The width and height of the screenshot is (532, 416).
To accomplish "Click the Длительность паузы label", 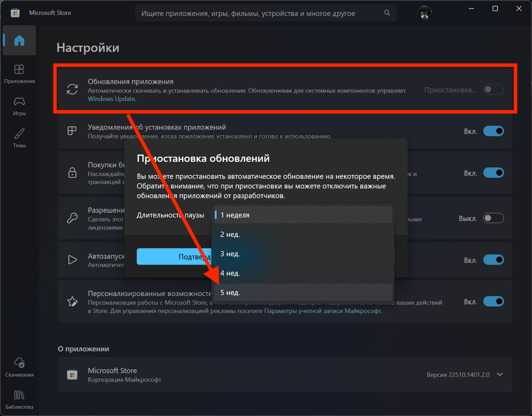I will pos(170,215).
